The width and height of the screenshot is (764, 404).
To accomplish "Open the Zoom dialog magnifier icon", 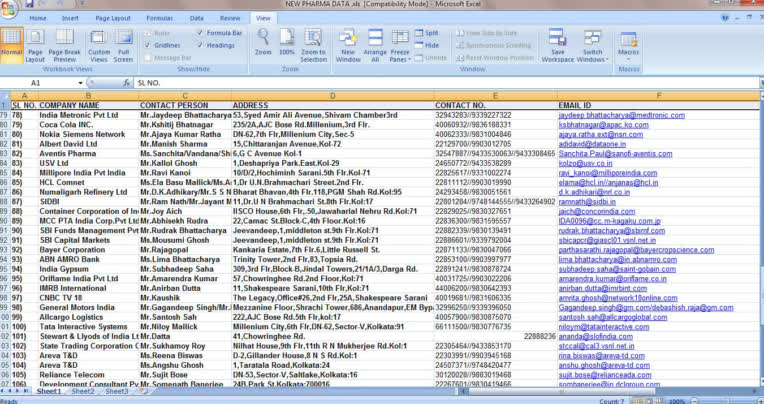I will [263, 39].
